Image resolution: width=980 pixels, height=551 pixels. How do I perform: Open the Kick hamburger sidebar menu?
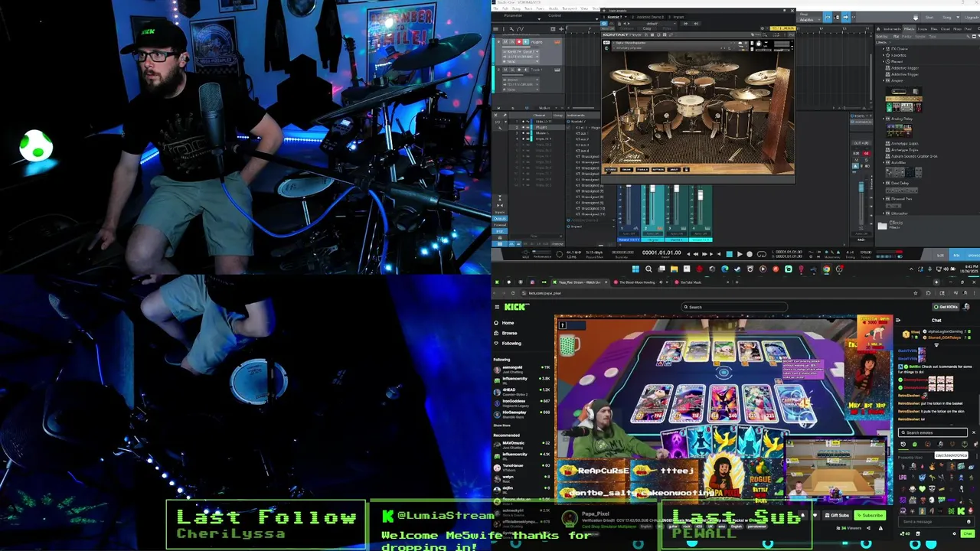coord(497,307)
